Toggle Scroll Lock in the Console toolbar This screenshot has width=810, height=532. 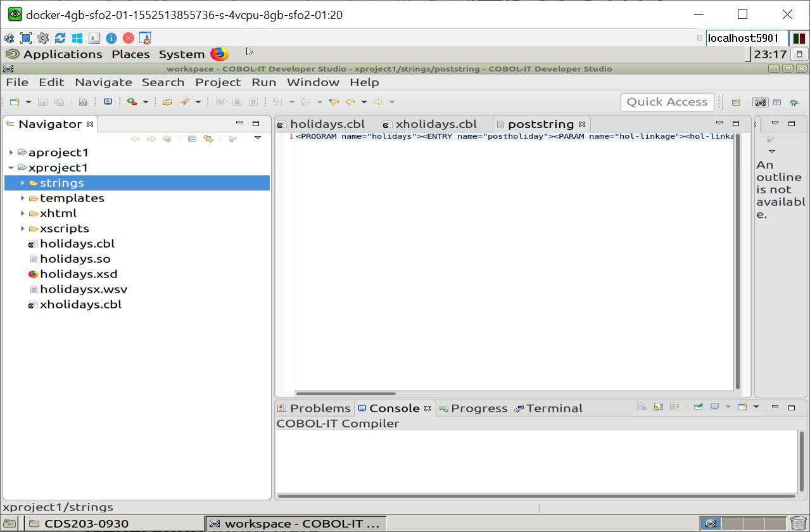tap(658, 408)
